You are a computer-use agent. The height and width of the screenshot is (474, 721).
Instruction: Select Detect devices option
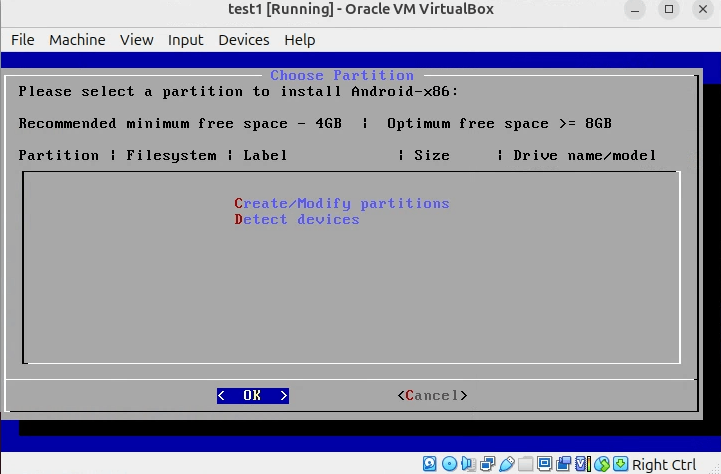297,219
